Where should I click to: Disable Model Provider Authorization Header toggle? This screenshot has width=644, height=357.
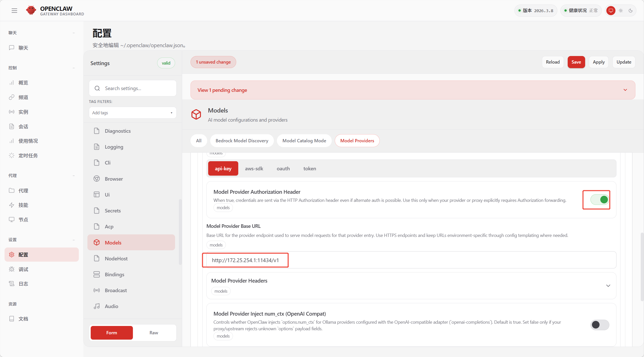click(600, 200)
